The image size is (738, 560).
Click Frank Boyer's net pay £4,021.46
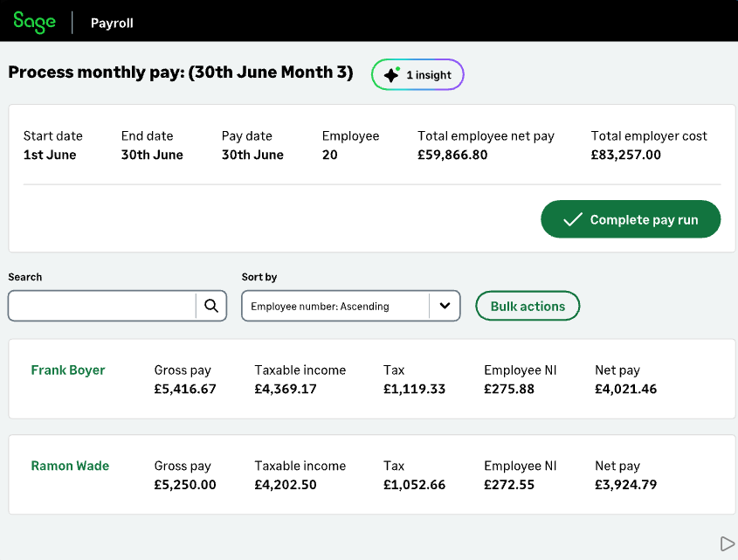click(x=625, y=389)
